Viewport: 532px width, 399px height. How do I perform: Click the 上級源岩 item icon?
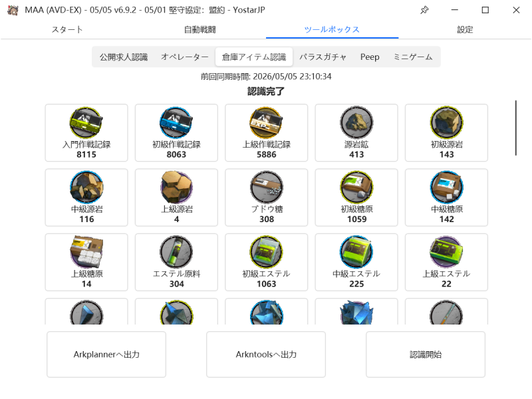(176, 188)
